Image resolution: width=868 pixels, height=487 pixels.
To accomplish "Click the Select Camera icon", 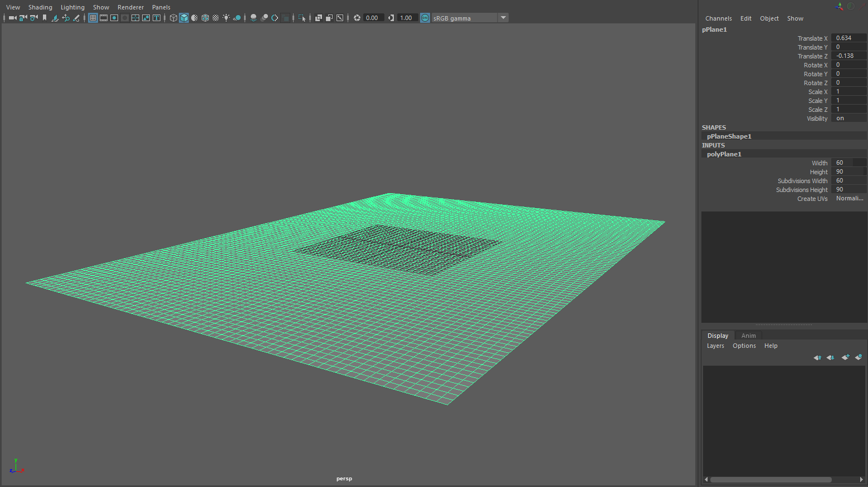I will coord(12,18).
